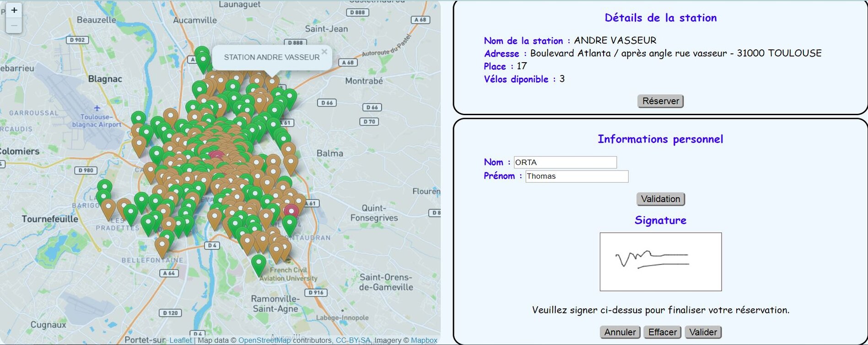Follow the Mapbox imagery link
The height and width of the screenshot is (345, 868).
[424, 340]
